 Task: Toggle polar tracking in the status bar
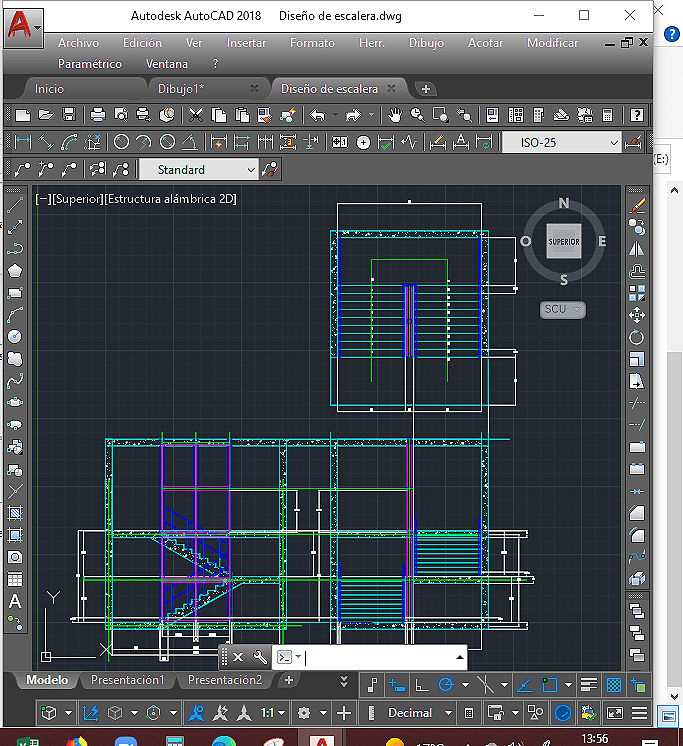click(x=447, y=685)
